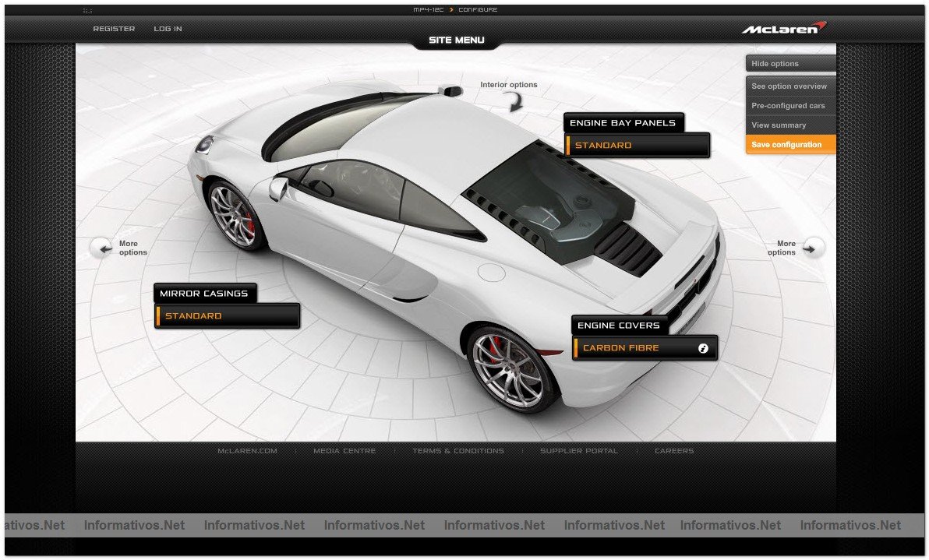Click the Register link
This screenshot has height=560, width=929.
pos(114,28)
